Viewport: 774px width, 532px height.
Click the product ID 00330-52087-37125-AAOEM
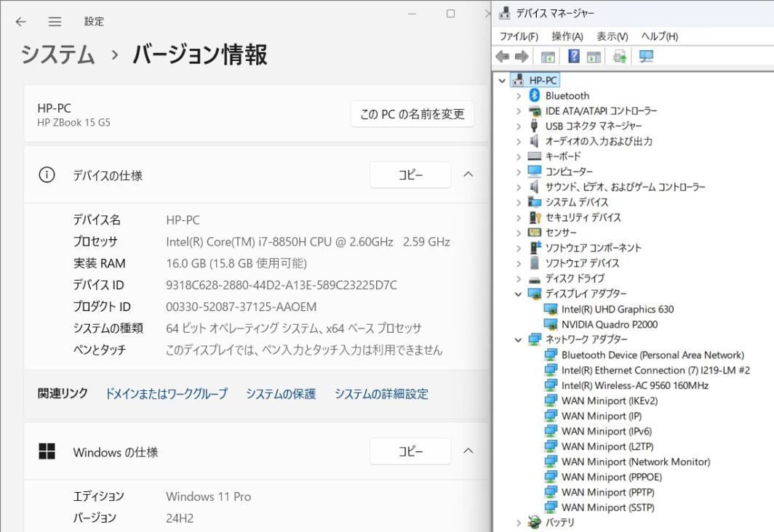(241, 307)
